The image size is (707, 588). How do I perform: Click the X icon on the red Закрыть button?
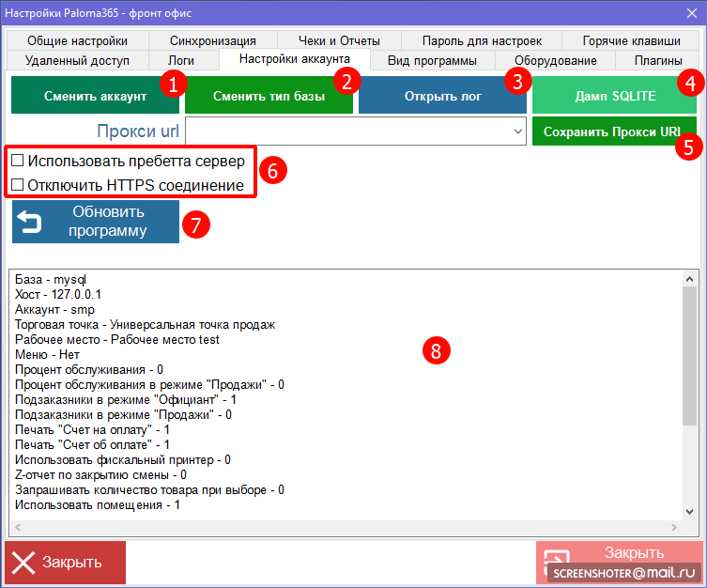point(23,563)
